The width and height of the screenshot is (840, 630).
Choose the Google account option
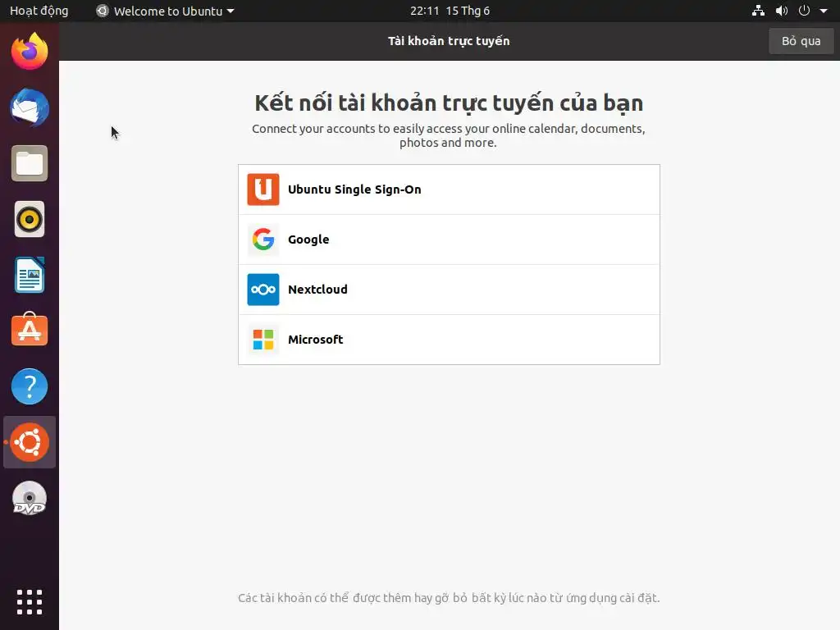coord(449,240)
